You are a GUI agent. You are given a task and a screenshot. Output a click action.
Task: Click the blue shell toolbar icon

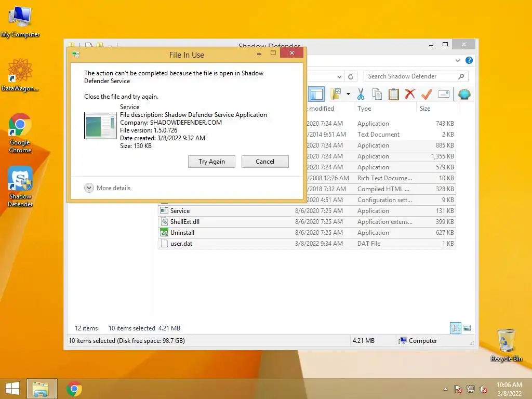pyautogui.click(x=464, y=94)
